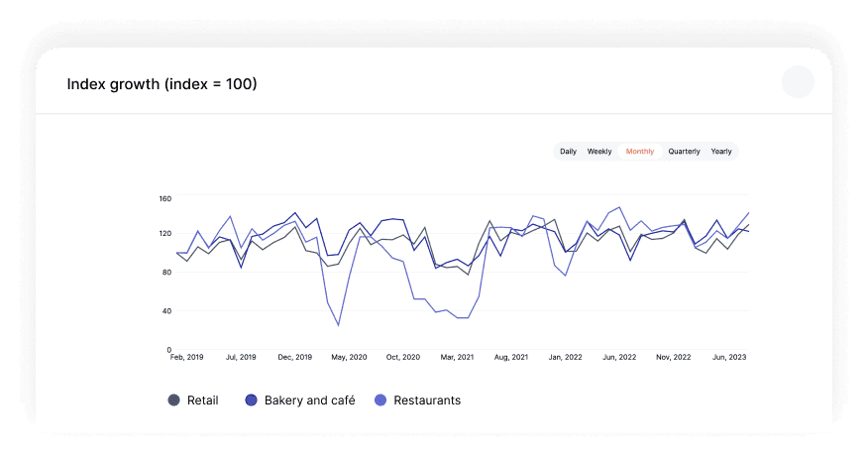Screen dimensions: 868x457
Task: Switch chart to Daily view
Action: pyautogui.click(x=568, y=152)
